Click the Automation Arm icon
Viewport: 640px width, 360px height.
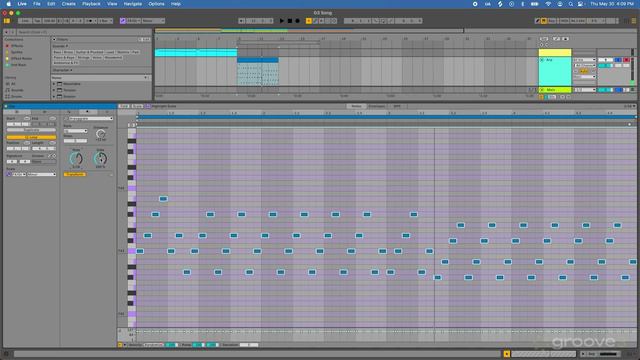click(315, 21)
